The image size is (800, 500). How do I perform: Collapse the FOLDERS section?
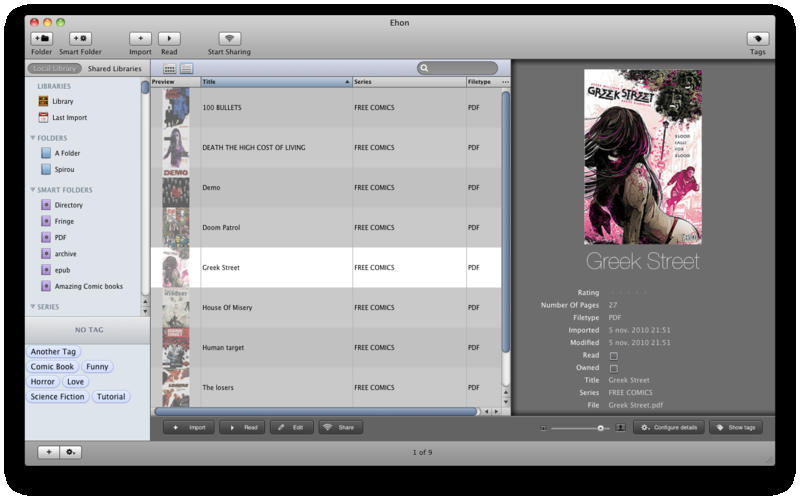[x=33, y=138]
